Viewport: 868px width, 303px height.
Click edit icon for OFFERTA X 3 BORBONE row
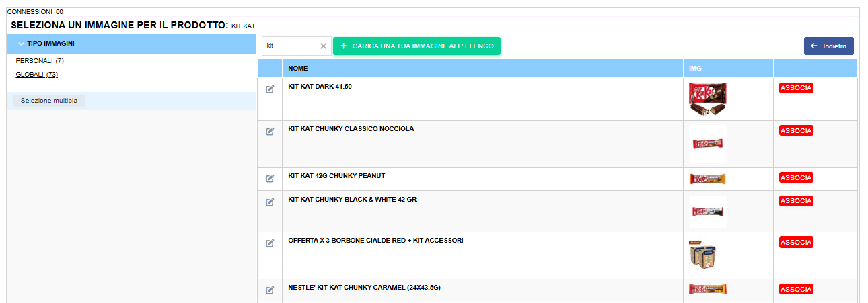270,243
